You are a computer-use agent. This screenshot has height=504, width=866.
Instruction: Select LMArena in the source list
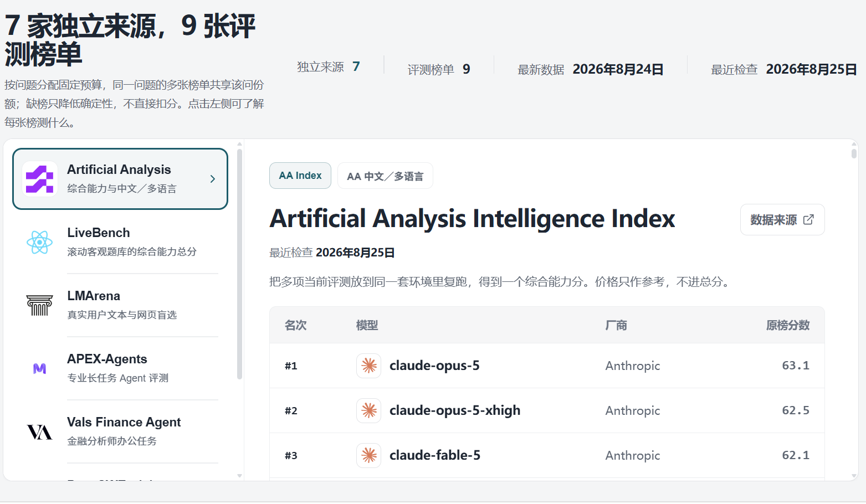click(120, 305)
